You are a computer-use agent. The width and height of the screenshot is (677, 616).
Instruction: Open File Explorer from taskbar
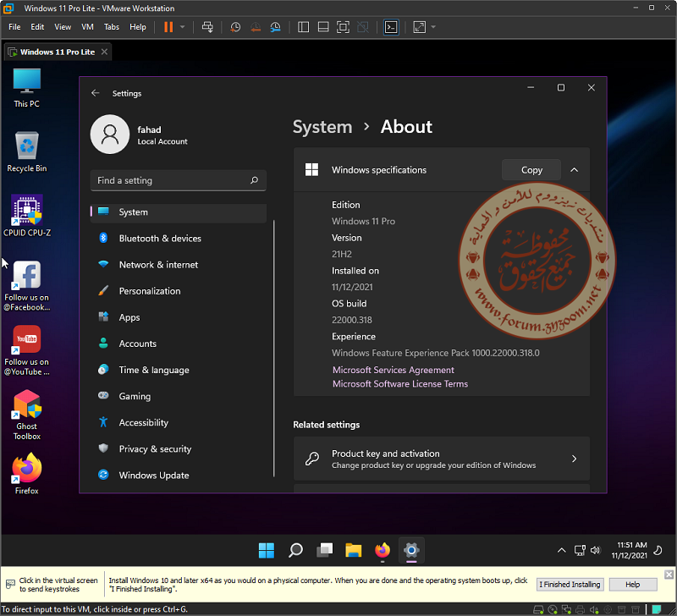tap(353, 550)
